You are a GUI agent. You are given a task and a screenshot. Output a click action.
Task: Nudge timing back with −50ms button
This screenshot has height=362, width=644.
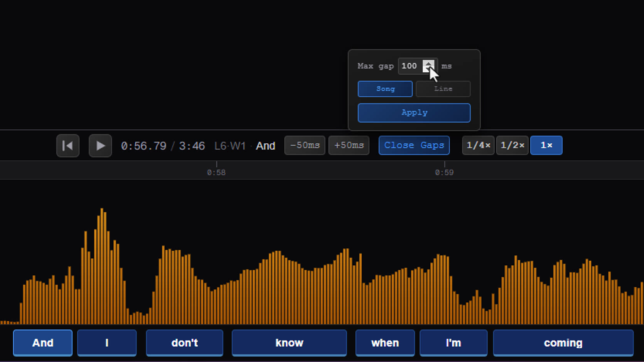click(305, 145)
